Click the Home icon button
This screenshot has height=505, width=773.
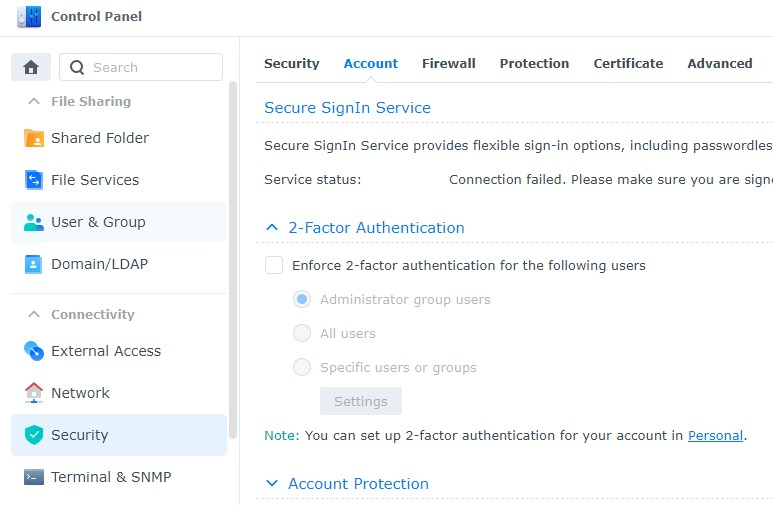31,67
